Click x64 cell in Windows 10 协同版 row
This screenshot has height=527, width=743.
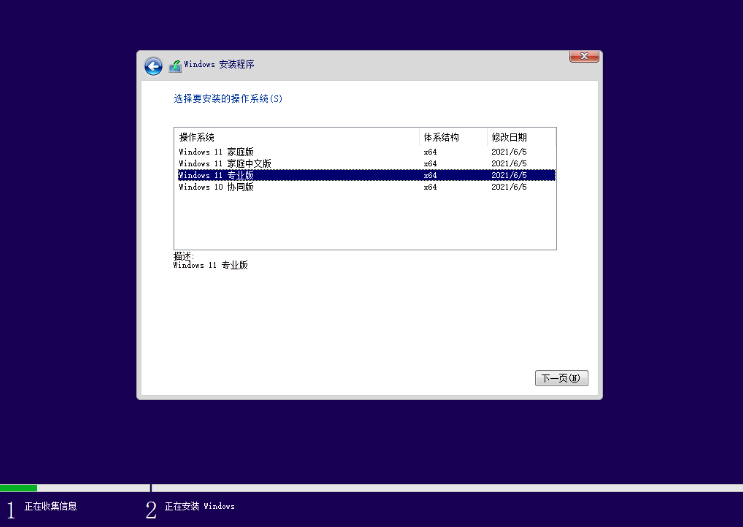point(430,187)
